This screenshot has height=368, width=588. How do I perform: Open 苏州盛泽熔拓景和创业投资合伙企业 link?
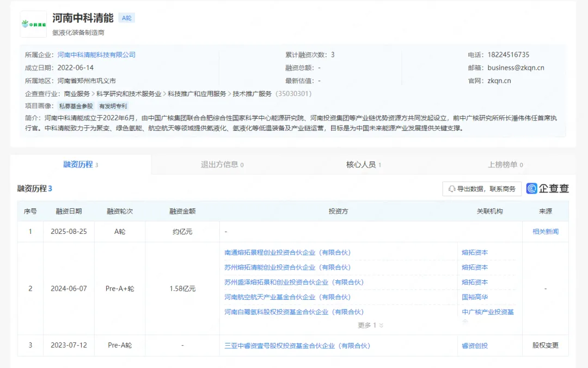294,282
